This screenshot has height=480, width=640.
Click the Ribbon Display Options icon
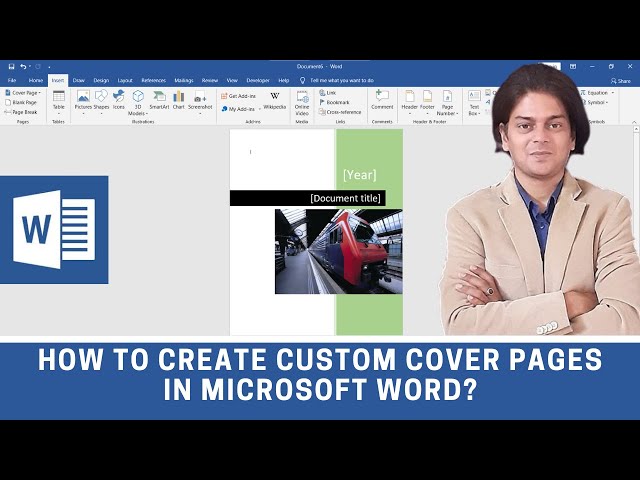573,66
